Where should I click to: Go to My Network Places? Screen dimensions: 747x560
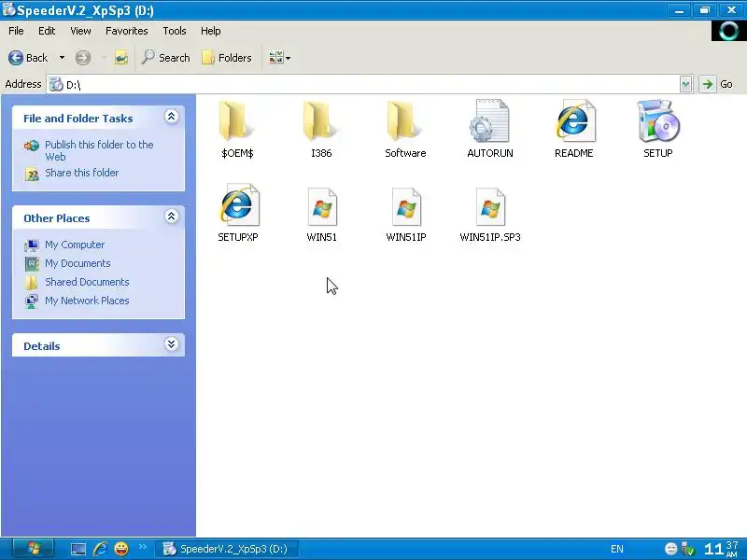pyautogui.click(x=87, y=301)
